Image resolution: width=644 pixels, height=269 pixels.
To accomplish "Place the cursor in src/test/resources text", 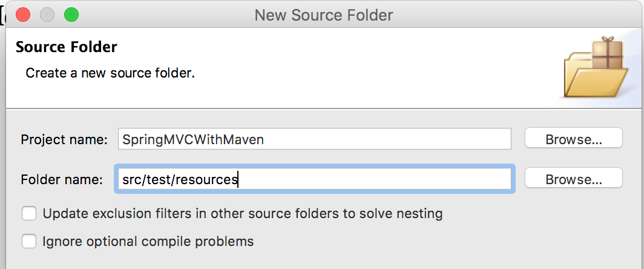I will (x=180, y=180).
